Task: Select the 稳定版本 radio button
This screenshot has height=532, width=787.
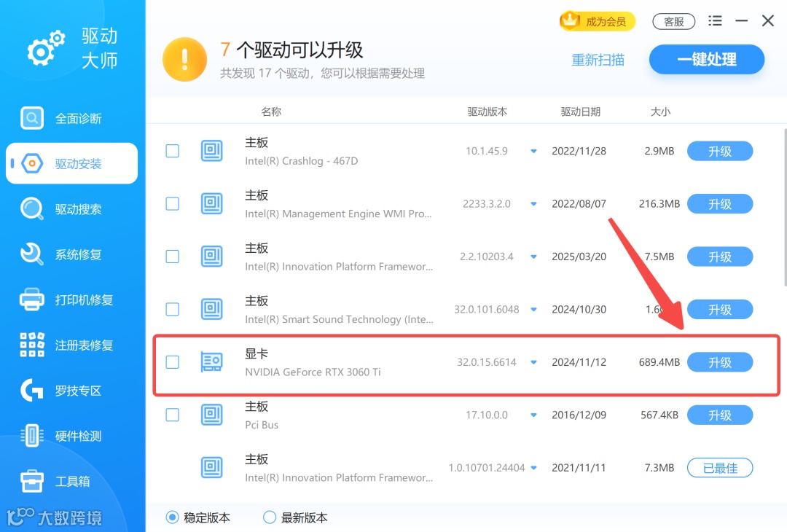Action: [x=172, y=517]
